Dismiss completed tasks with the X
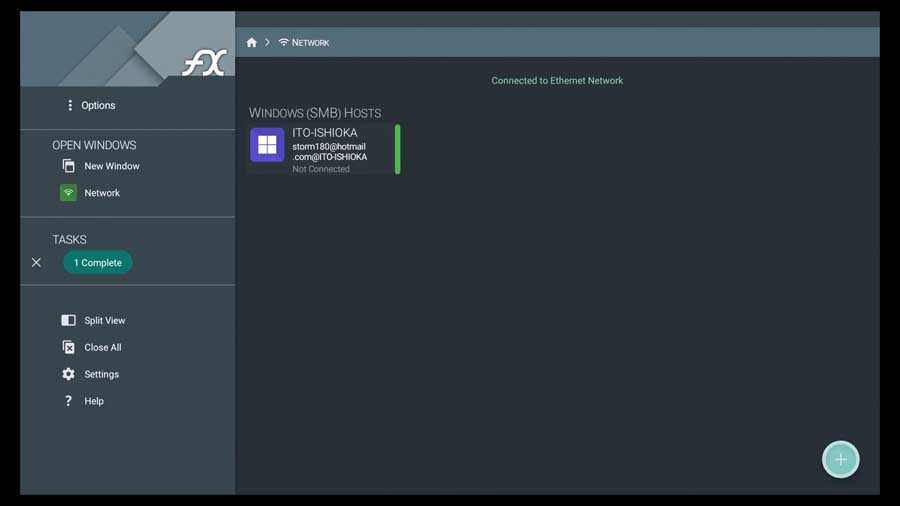This screenshot has width=900, height=506. (x=36, y=262)
